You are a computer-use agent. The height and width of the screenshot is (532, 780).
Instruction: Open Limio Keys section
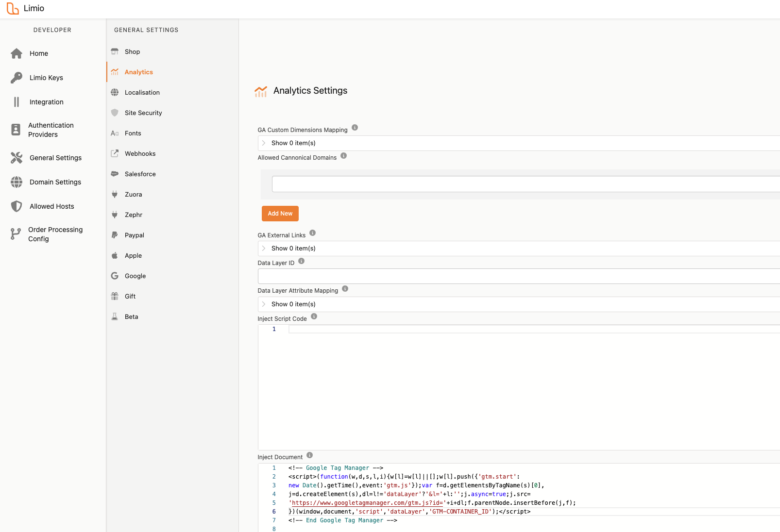pyautogui.click(x=46, y=78)
